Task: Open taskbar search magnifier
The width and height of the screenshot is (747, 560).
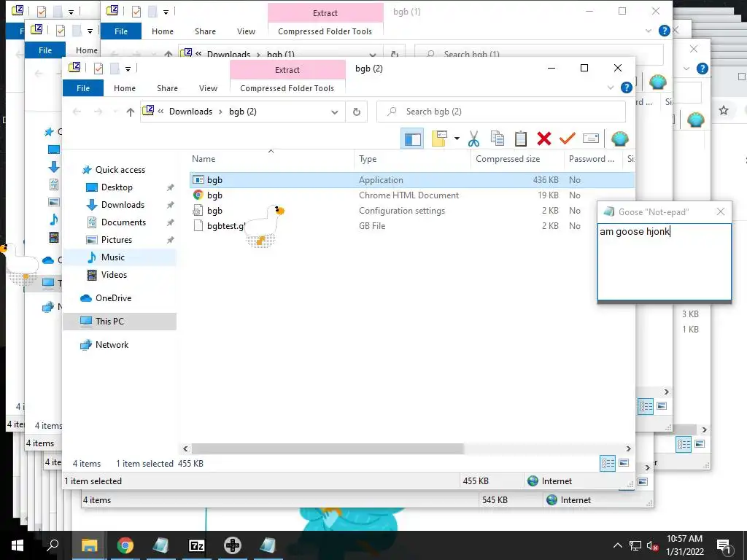Action: point(53,545)
